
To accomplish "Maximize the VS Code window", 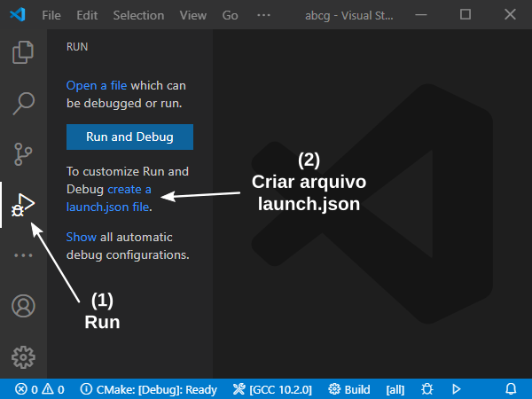I will [x=465, y=14].
